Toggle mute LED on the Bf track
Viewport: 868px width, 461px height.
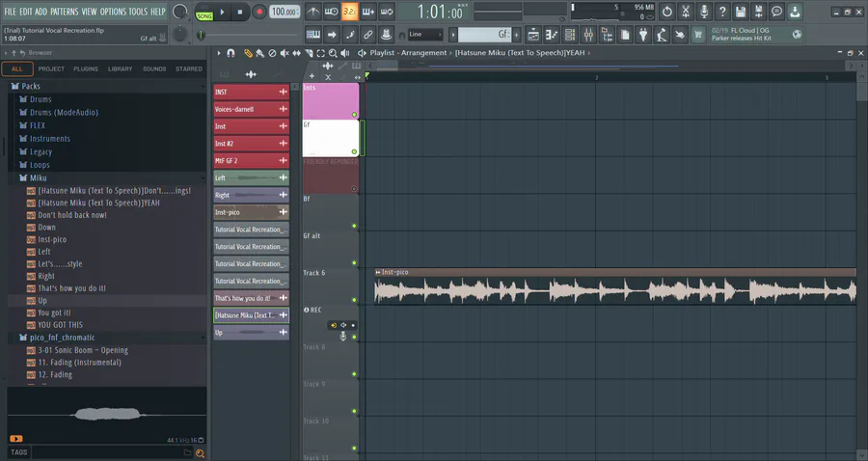pyautogui.click(x=354, y=226)
